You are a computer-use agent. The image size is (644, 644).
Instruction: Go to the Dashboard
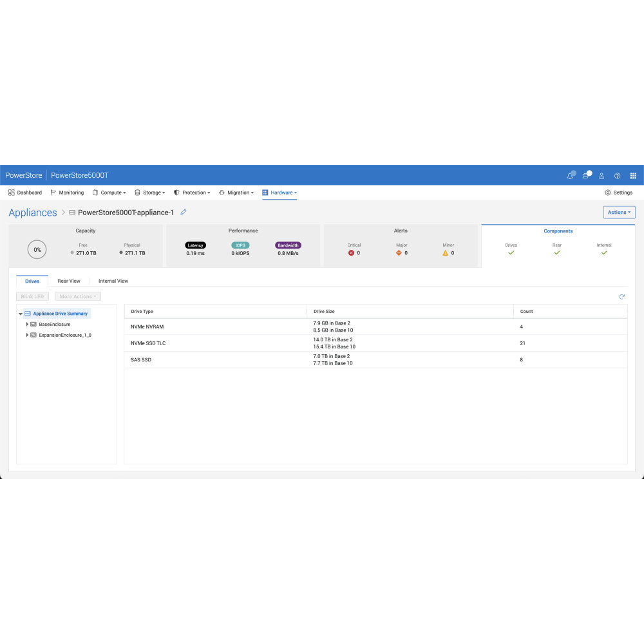pos(25,193)
